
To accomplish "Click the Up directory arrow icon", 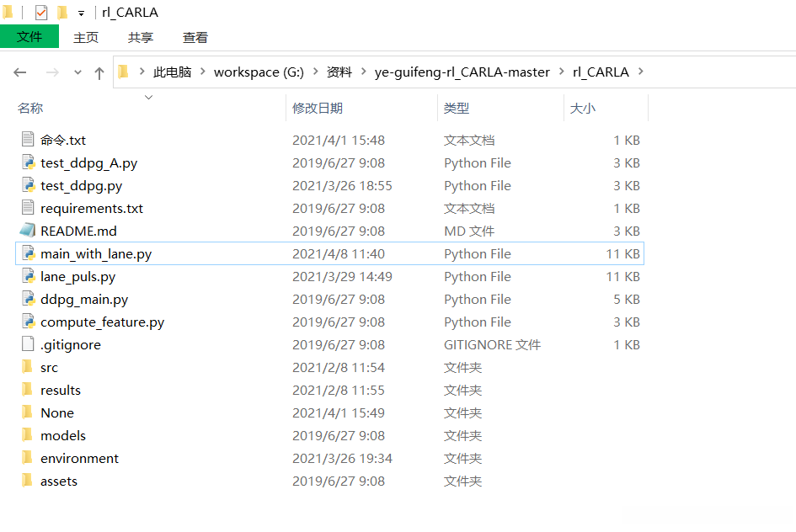I will (x=99, y=73).
